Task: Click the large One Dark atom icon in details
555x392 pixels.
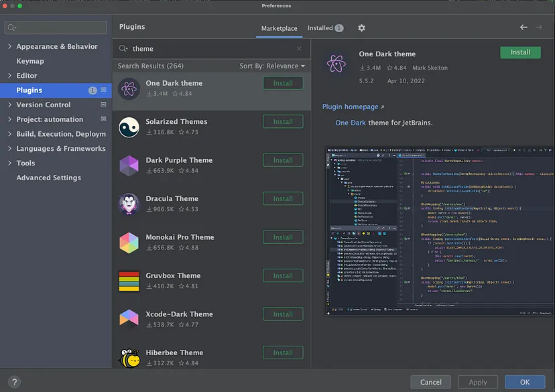Action: click(336, 64)
